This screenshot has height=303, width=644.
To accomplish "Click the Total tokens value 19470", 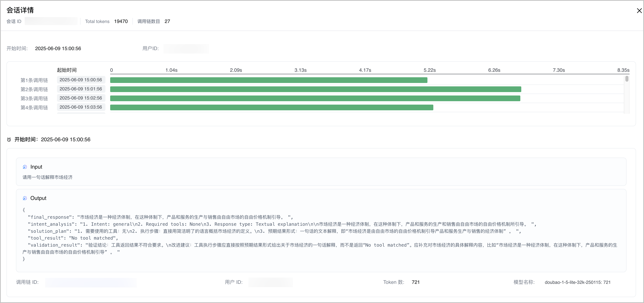I will 121,21.
